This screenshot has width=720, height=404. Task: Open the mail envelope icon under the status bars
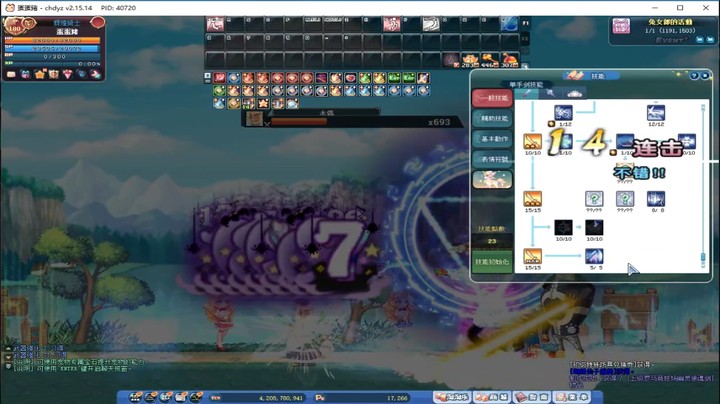(x=11, y=74)
